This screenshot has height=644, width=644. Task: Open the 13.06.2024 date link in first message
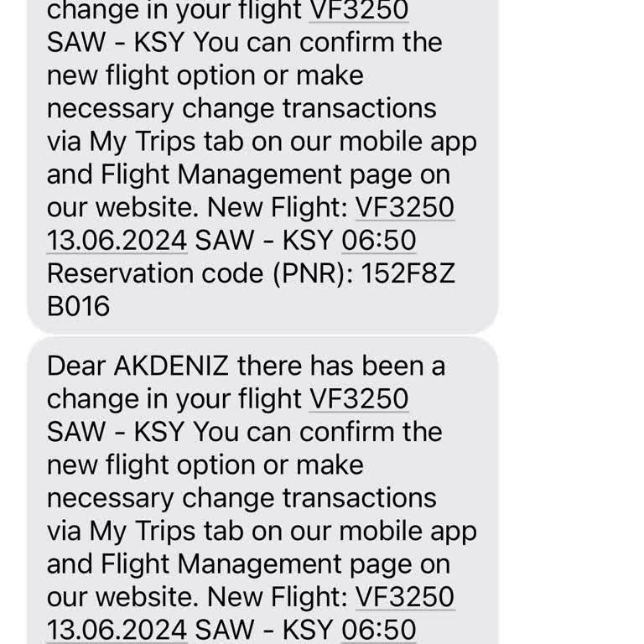[117, 241]
